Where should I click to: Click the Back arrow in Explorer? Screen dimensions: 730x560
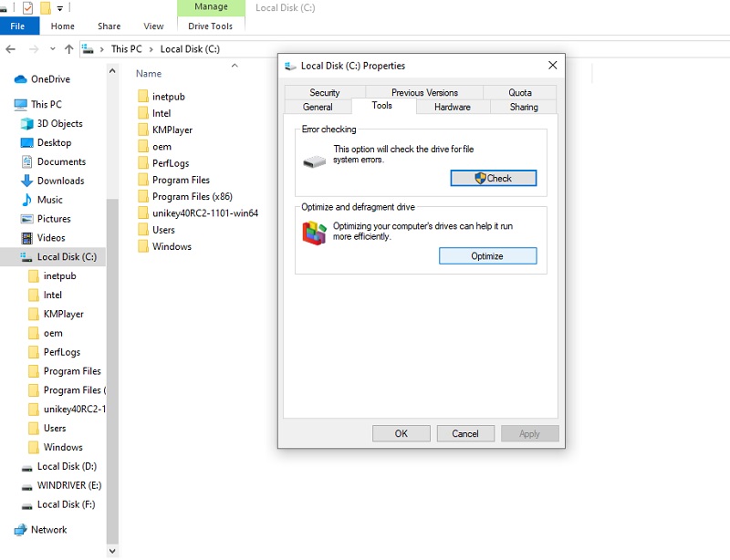[10, 49]
